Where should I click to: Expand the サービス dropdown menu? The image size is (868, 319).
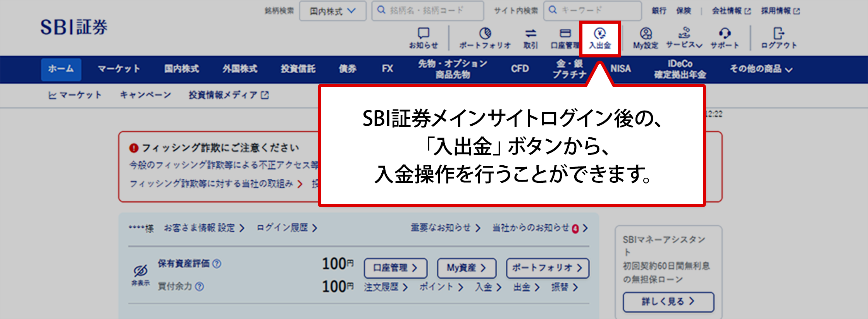coord(684,38)
